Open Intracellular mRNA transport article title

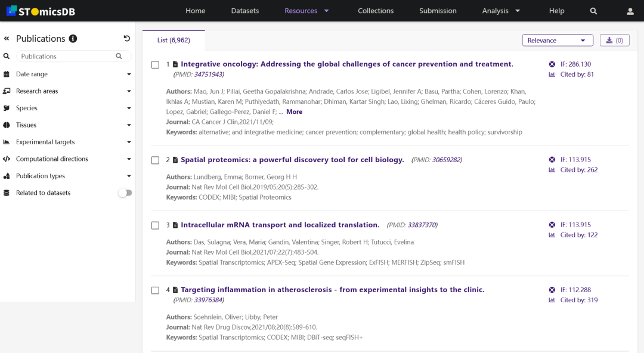[x=280, y=225]
